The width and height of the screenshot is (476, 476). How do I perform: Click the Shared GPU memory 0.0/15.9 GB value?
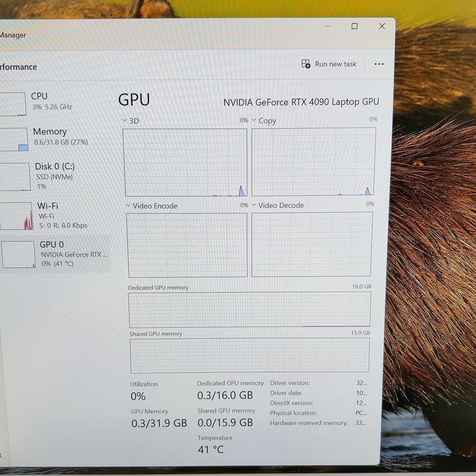tap(225, 422)
